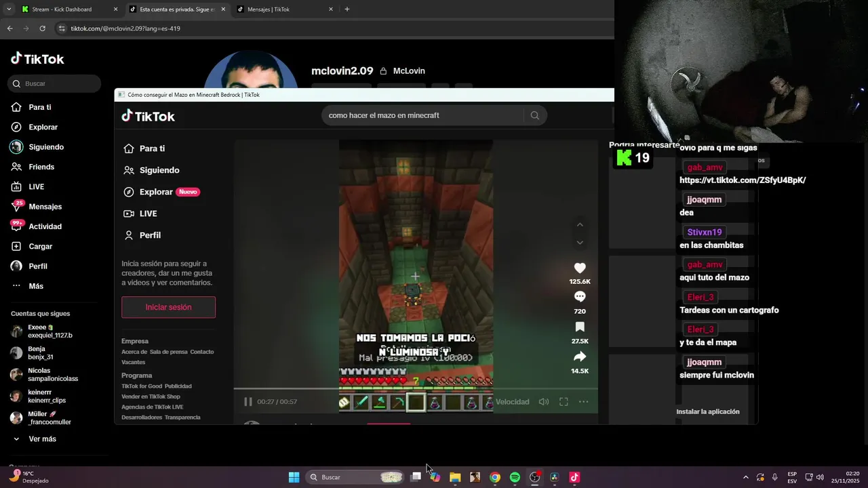Switch to Mensajes | TikTok browser tab
This screenshot has height=488, width=868.
[x=285, y=9]
